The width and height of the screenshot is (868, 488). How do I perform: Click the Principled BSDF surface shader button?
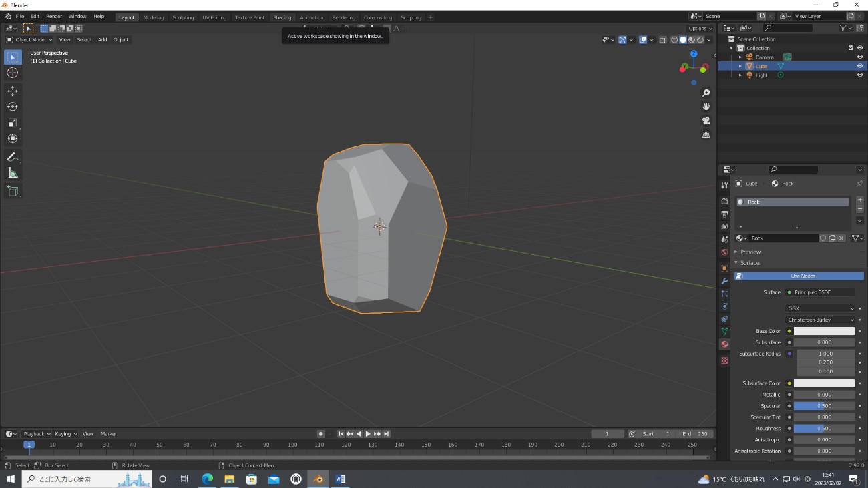tap(820, 292)
